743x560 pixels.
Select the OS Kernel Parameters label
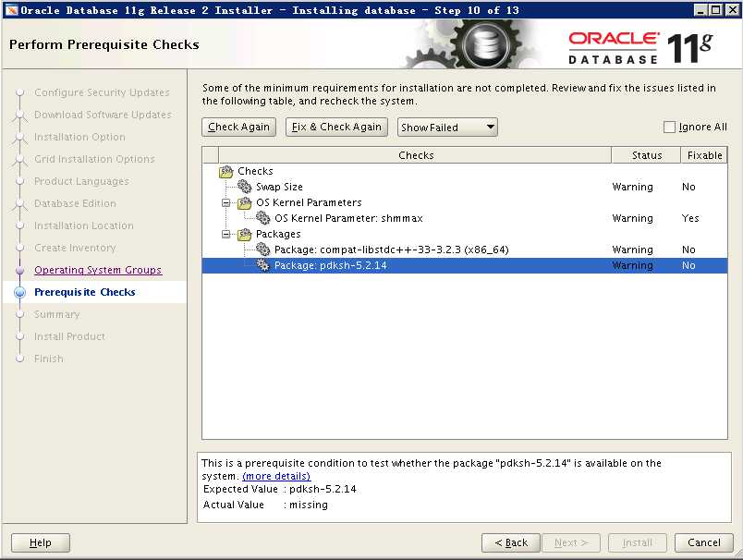pos(309,202)
